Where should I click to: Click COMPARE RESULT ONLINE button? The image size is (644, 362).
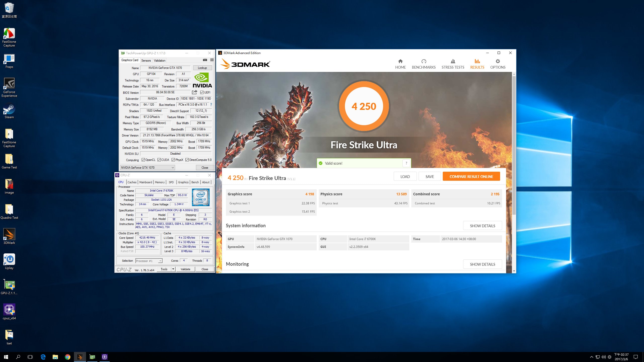coord(471,176)
